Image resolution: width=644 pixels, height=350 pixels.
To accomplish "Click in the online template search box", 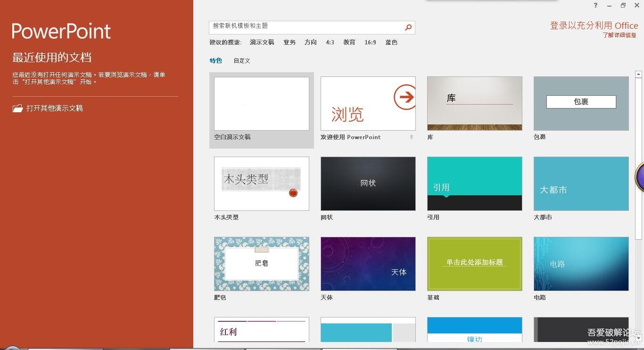I will pyautogui.click(x=306, y=27).
